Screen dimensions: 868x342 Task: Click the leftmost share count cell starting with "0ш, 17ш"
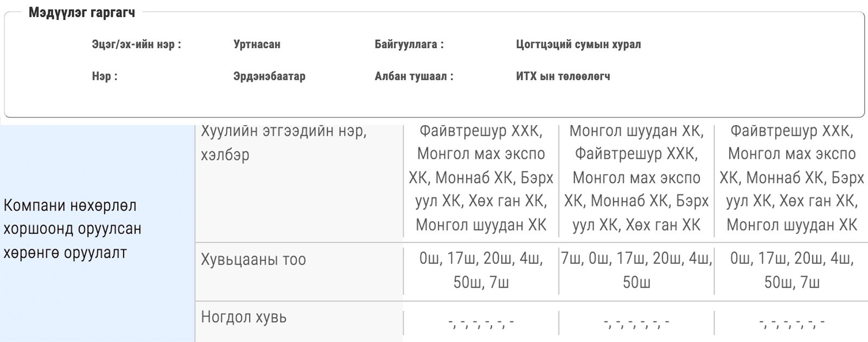click(x=481, y=270)
